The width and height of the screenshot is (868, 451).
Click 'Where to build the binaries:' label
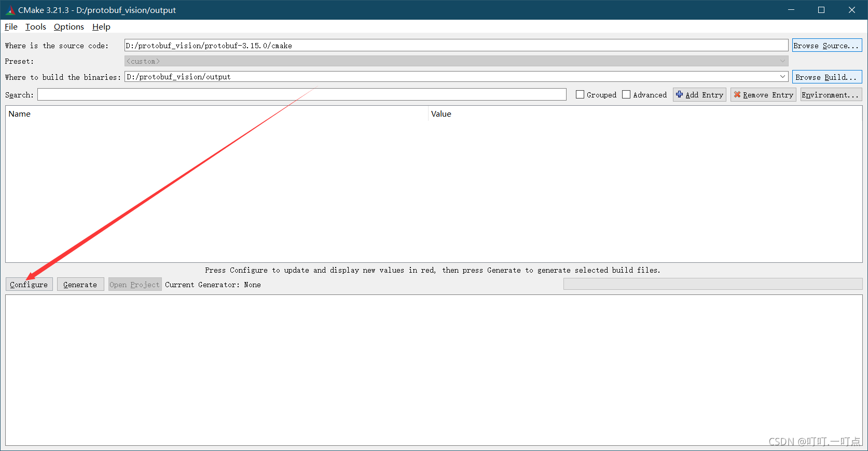63,77
